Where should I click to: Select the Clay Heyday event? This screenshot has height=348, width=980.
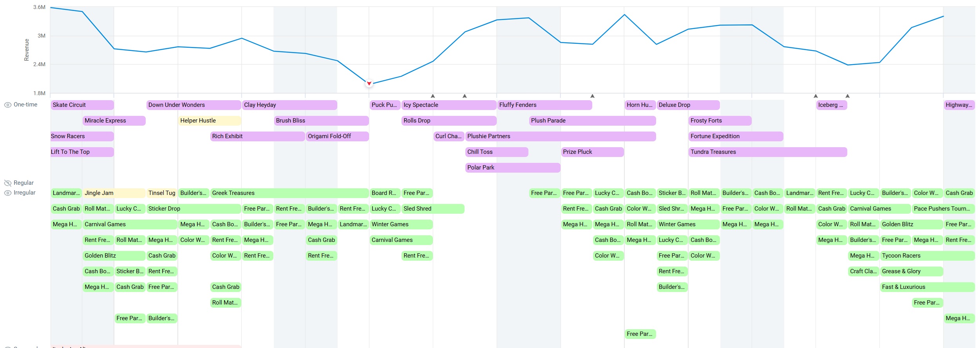coord(289,105)
